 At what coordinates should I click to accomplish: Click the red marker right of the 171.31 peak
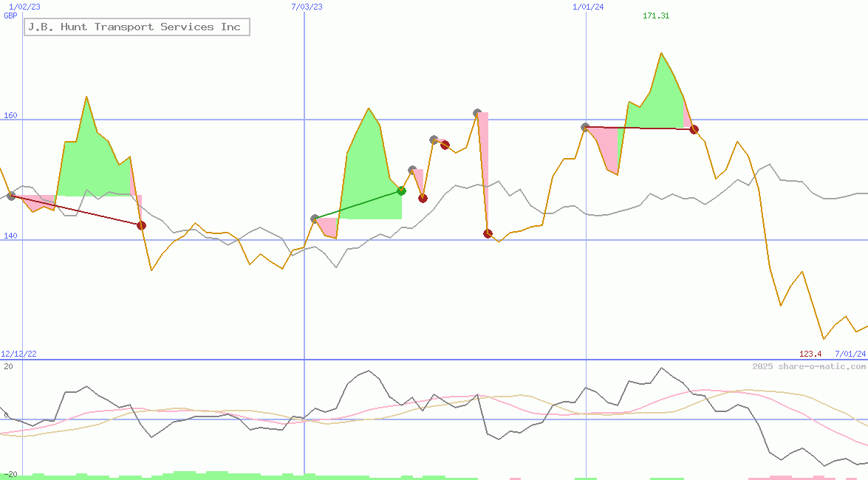click(694, 129)
